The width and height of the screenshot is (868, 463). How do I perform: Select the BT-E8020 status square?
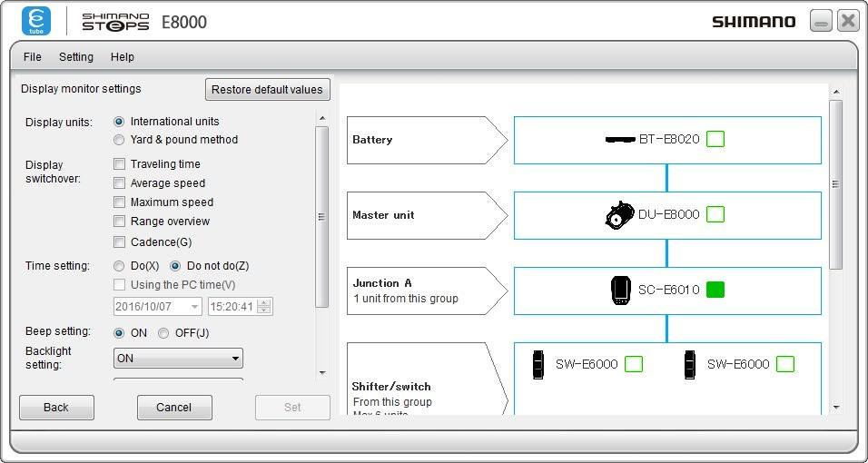click(715, 139)
